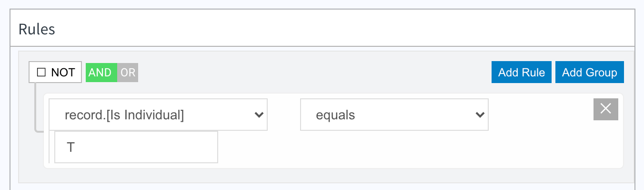Click the Add Group button
The image size is (644, 190).
[590, 73]
